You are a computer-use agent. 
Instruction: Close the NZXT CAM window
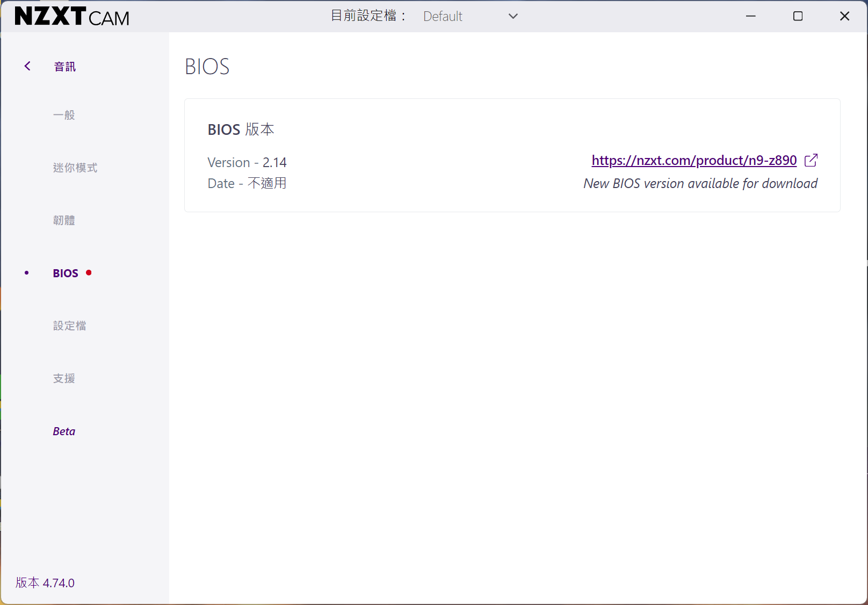[844, 16]
